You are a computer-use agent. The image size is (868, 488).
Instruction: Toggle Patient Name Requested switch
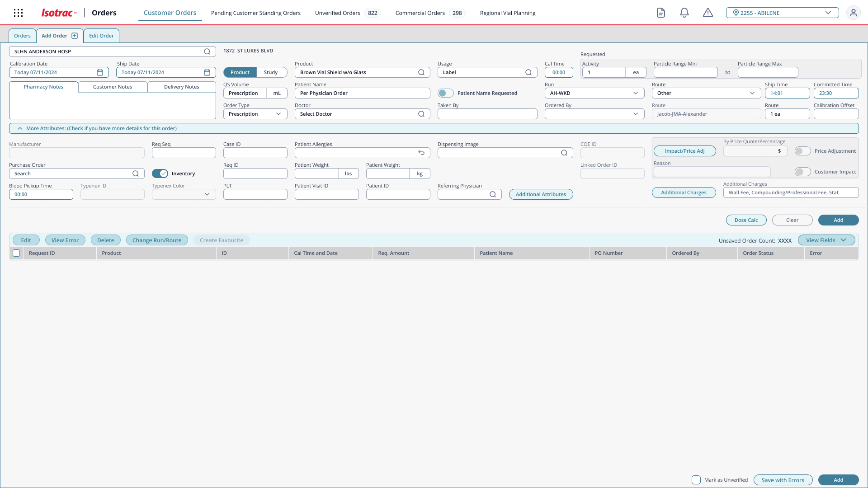tap(445, 93)
